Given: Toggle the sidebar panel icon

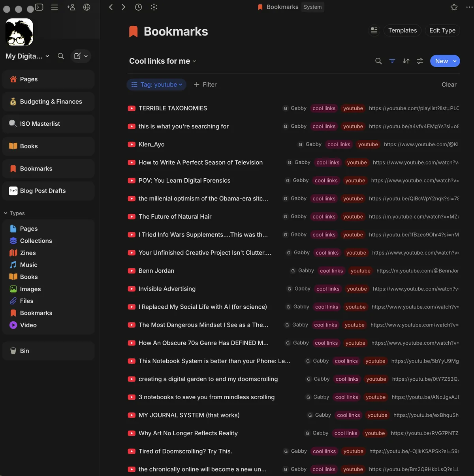Looking at the screenshot, I should (39, 7).
